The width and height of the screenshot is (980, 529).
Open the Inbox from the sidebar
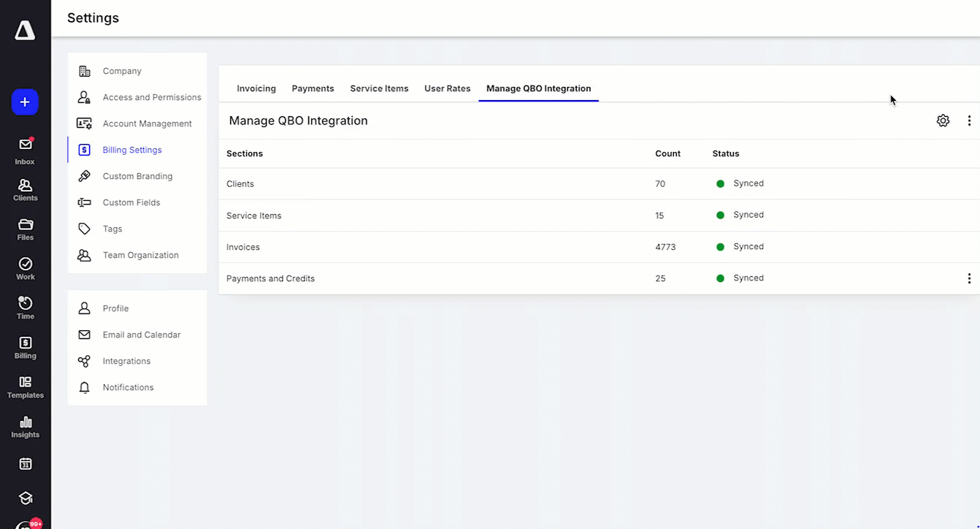[x=25, y=151]
